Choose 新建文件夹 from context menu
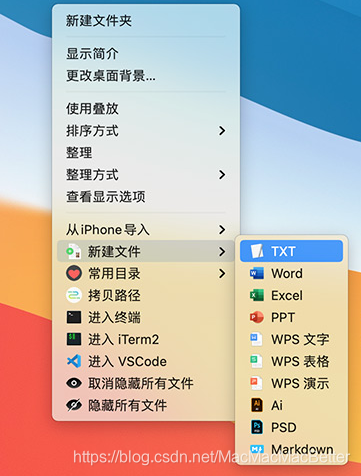 point(99,21)
